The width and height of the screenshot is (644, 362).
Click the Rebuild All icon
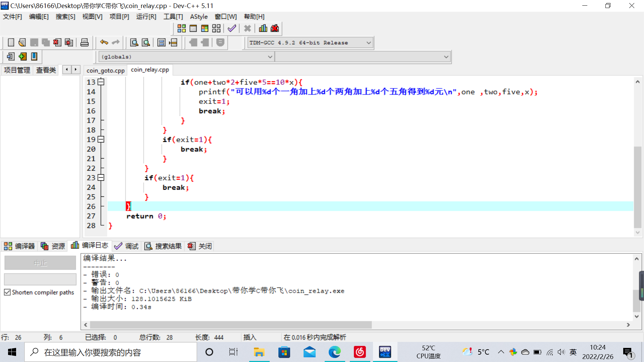coord(216,28)
